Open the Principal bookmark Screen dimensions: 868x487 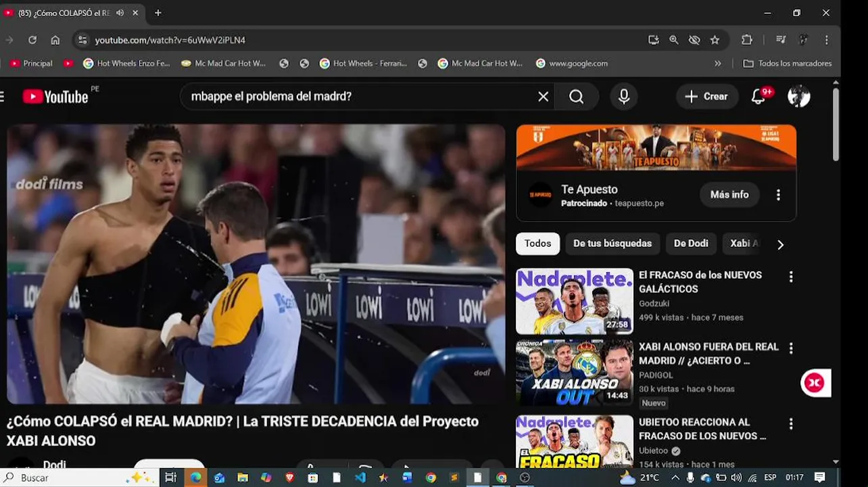31,64
